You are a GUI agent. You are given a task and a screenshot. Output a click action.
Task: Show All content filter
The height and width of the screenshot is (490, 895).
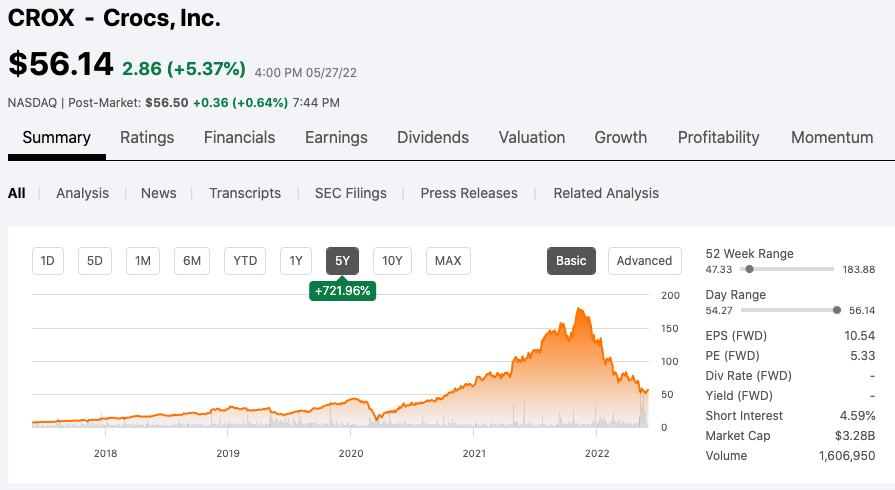tap(17, 193)
